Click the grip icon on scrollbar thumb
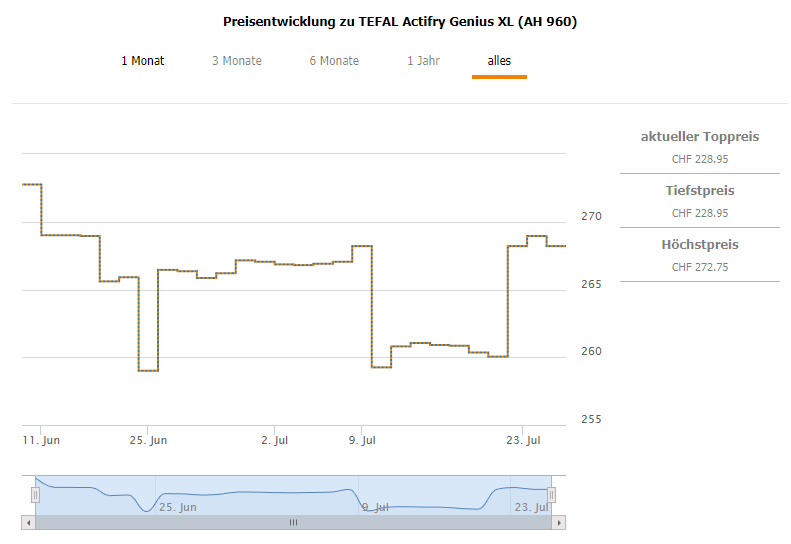Image resolution: width=791 pixels, height=544 pixels. coord(294,522)
